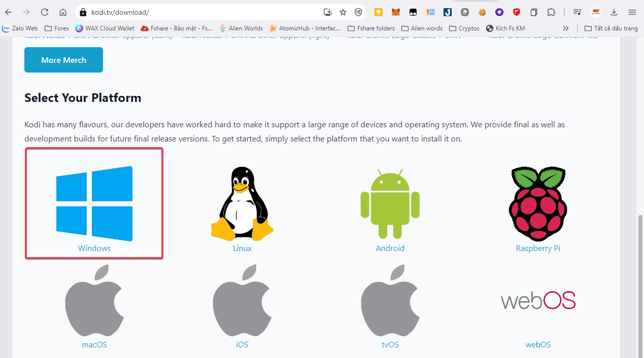
Task: Choose the tvOS Apple logo
Action: [x=390, y=301]
